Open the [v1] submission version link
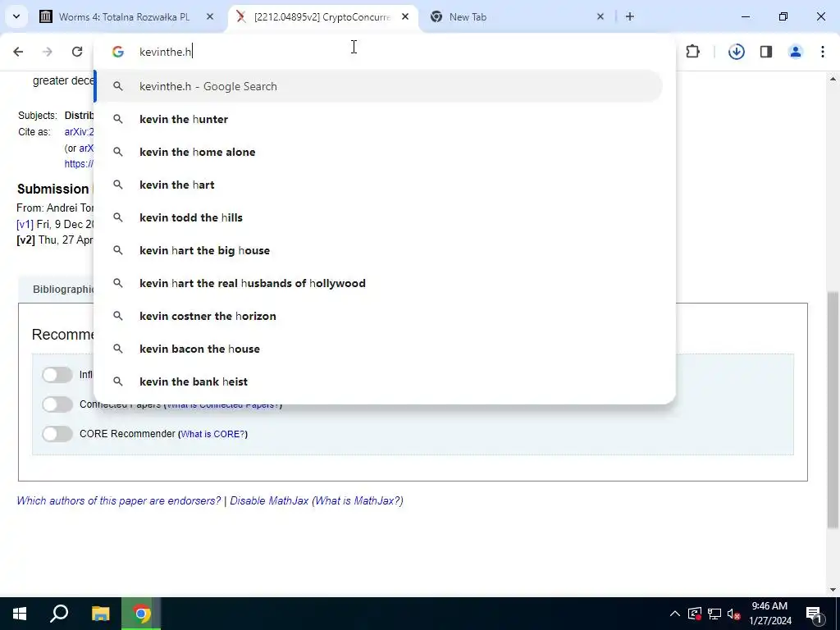 [25, 224]
